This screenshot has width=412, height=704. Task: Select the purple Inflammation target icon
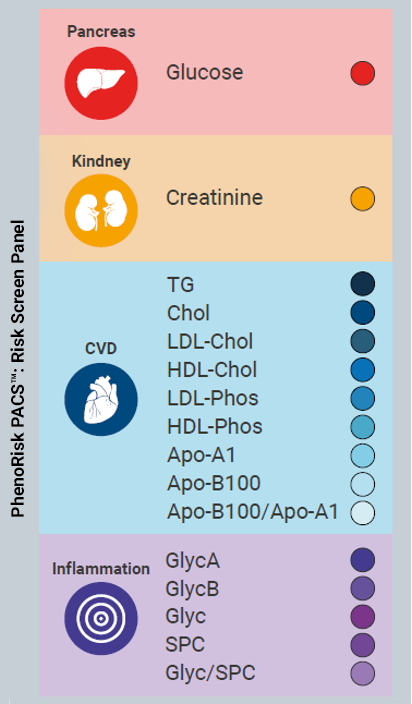(101, 618)
